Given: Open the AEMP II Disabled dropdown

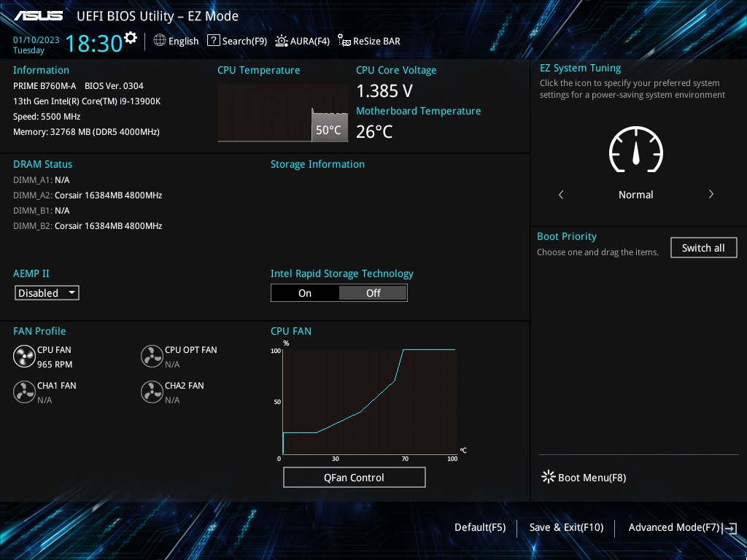Looking at the screenshot, I should coord(47,293).
